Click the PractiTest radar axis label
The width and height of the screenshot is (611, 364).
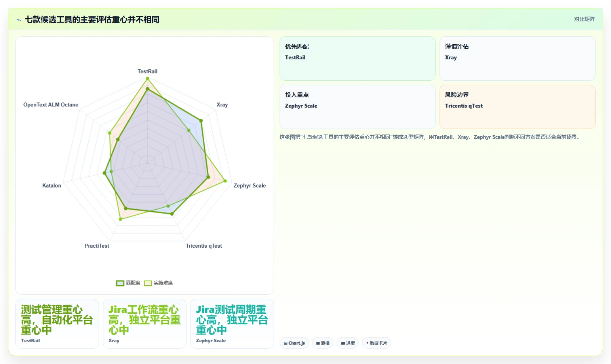(97, 246)
